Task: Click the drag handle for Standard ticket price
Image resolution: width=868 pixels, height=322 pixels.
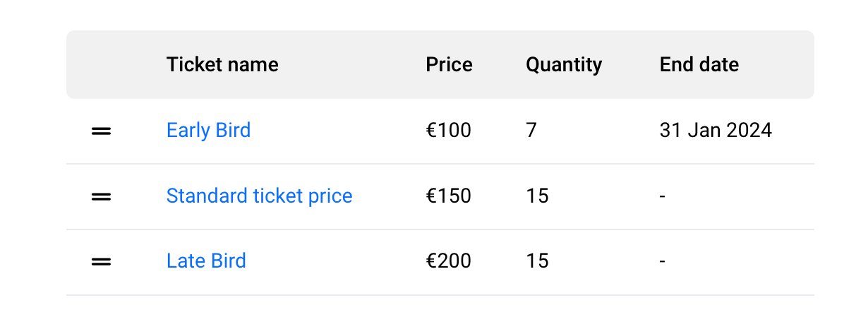Action: 102,196
